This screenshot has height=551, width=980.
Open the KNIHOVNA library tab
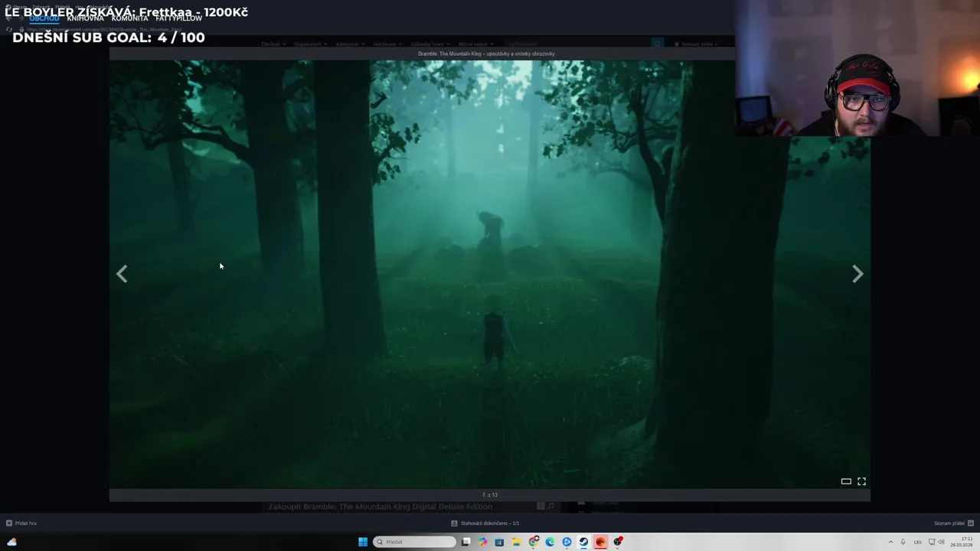85,18
